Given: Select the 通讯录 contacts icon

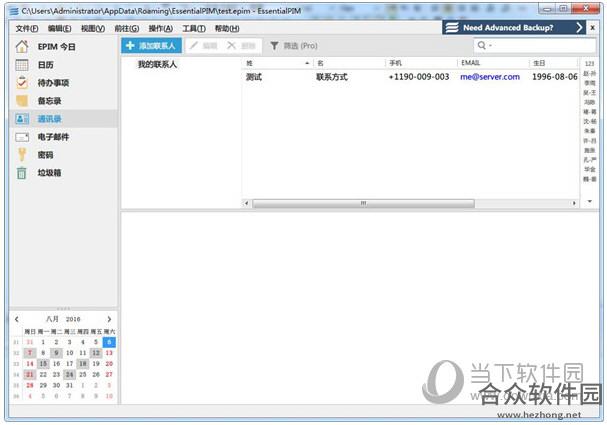Looking at the screenshot, I should tap(22, 119).
